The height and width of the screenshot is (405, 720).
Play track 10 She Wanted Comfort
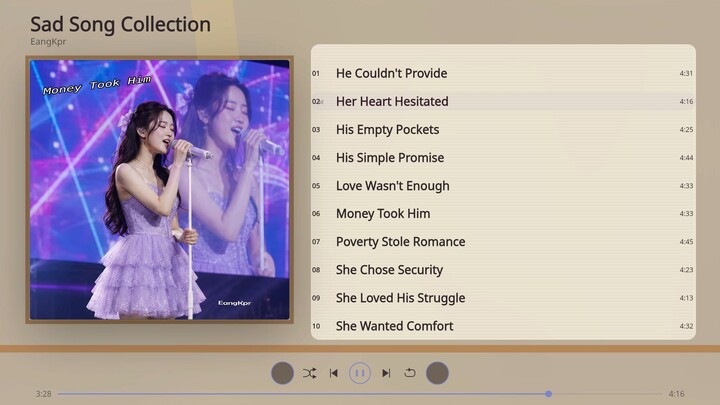pyautogui.click(x=503, y=326)
